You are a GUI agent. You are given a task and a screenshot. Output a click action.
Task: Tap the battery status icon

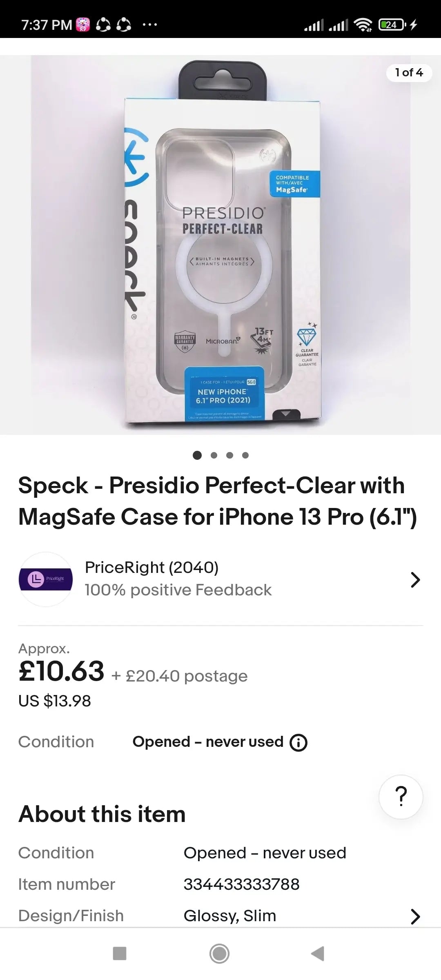(392, 25)
